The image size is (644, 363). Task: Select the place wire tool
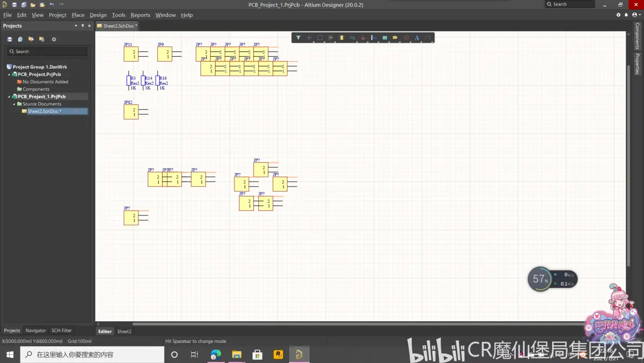pyautogui.click(x=352, y=38)
